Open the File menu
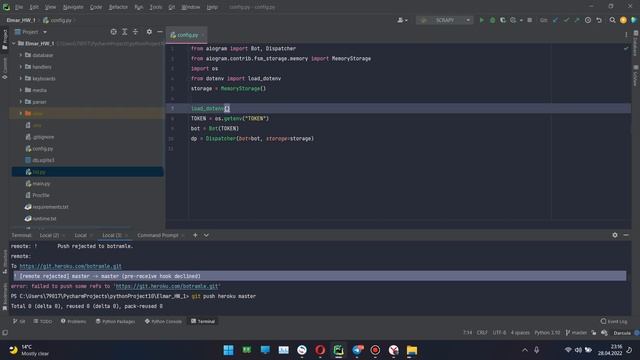Viewport: 640px width, 360px height. [x=19, y=7]
